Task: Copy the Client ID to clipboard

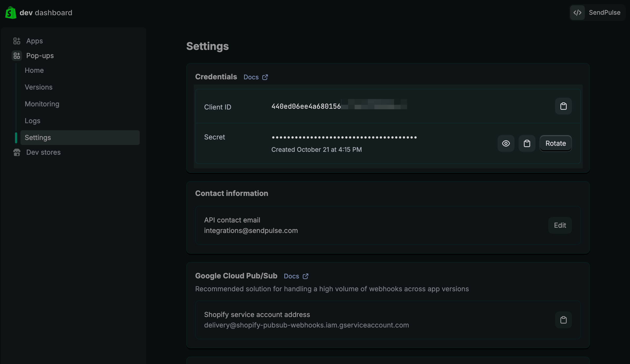Action: pyautogui.click(x=563, y=106)
